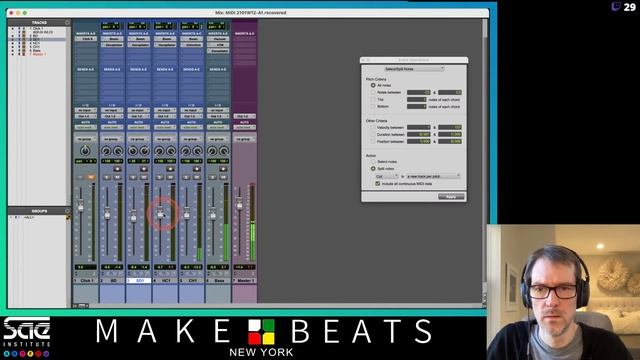Click the HC1 volume fader
The width and height of the screenshot is (640, 360).
[160, 213]
